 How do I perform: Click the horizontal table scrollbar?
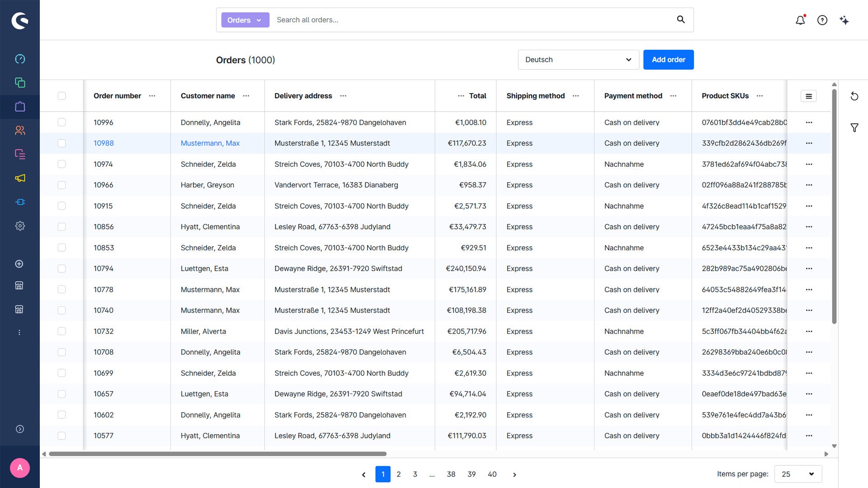[x=217, y=454]
